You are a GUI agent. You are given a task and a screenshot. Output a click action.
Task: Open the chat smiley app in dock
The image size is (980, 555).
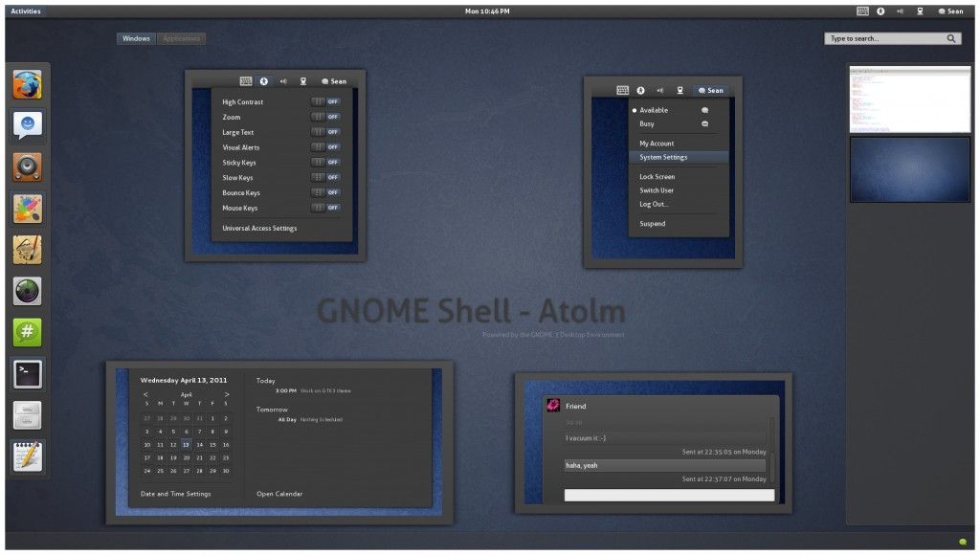click(x=28, y=125)
